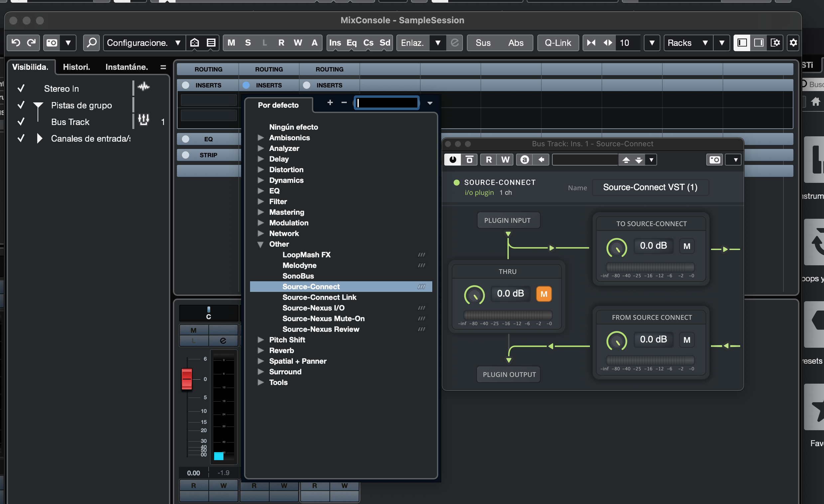Open the setup gear icon
824x504 pixels.
coord(793,43)
